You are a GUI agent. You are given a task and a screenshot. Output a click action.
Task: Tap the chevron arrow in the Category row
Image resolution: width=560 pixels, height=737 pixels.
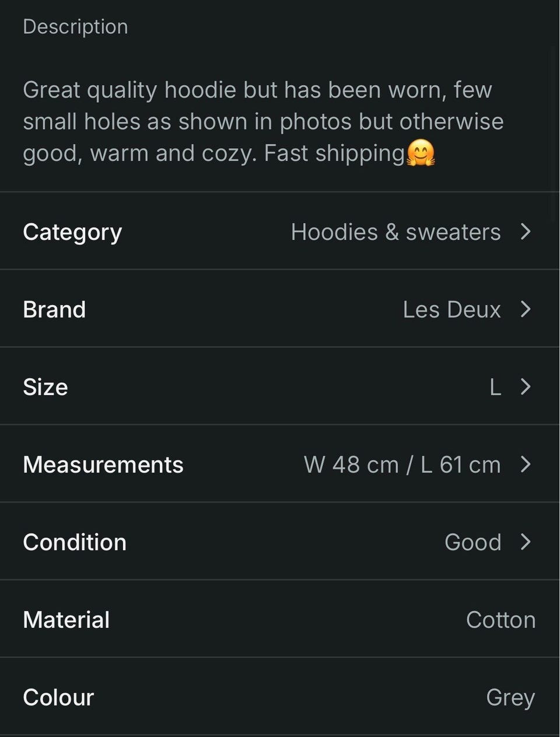click(x=526, y=232)
